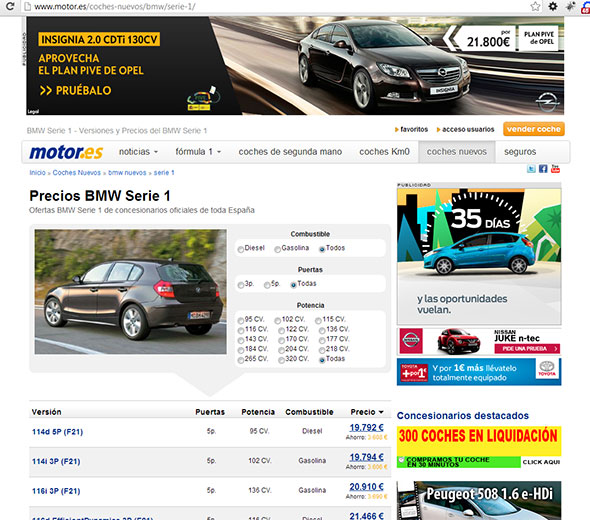590x520 pixels.
Task: Open motor.es Twitter profile icon
Action: tap(531, 169)
